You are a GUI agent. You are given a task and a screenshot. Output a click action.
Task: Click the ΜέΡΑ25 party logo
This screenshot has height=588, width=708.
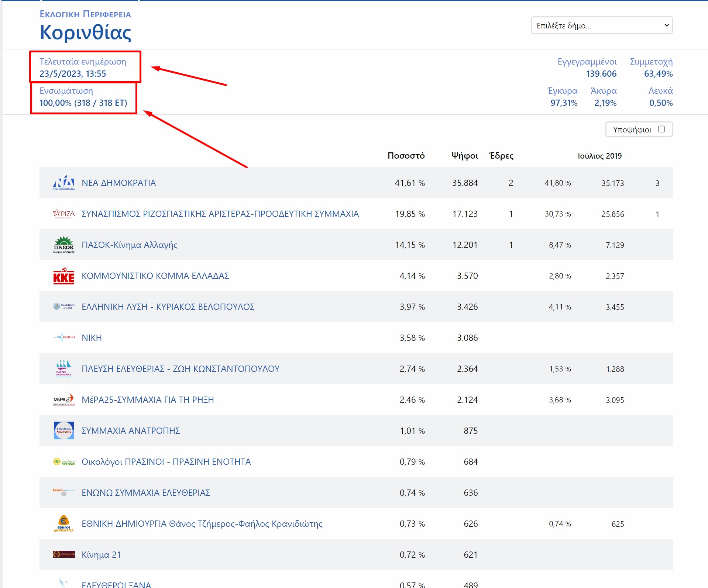63,400
